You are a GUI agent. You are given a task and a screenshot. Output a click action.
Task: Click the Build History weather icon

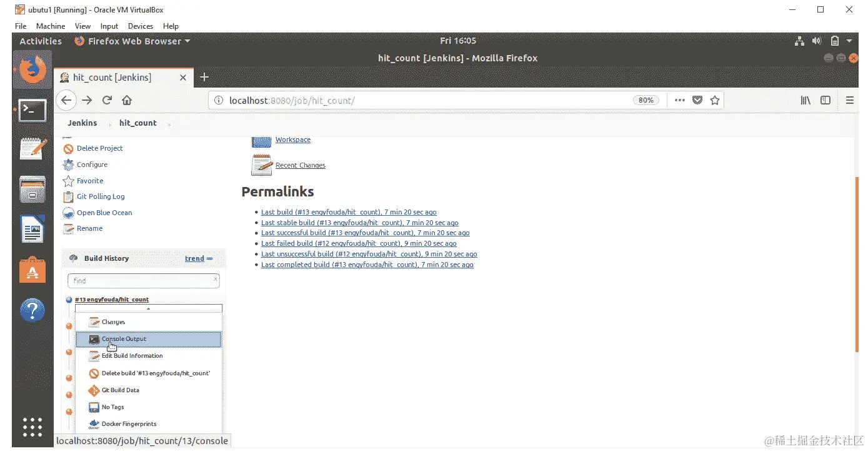click(x=72, y=258)
